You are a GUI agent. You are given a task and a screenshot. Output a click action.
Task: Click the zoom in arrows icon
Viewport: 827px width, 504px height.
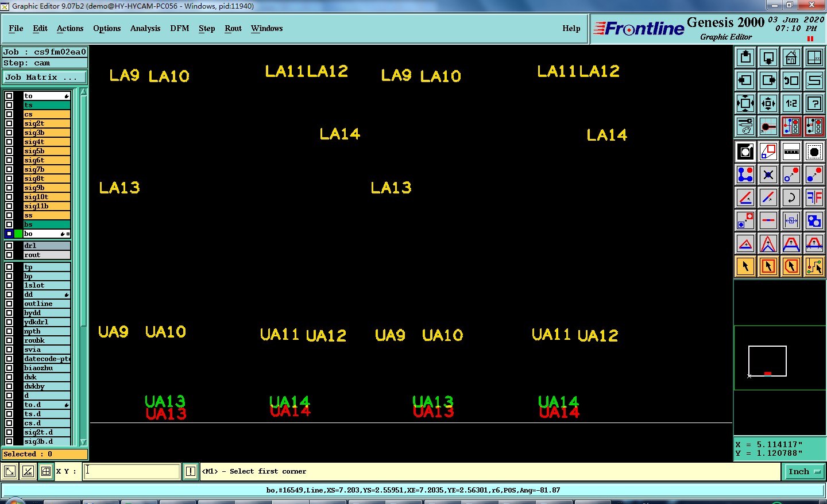745,103
